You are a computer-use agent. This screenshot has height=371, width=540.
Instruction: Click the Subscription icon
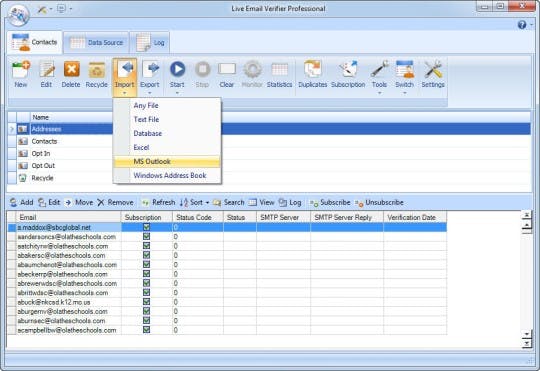coord(348,69)
